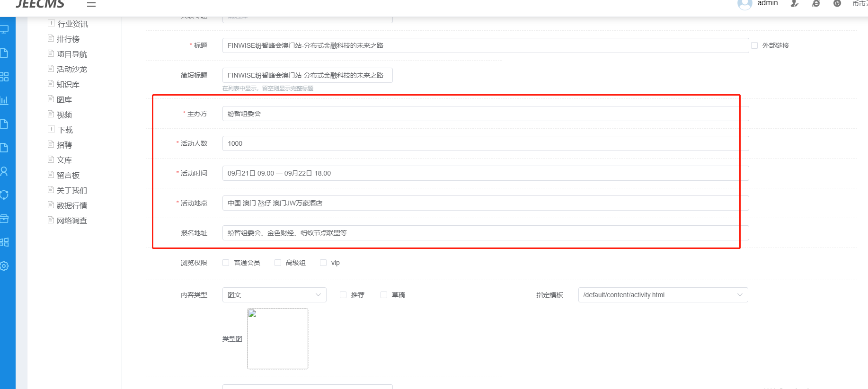Viewport: 868px width, 389px height.
Task: Click the JEECMS logo
Action: tap(40, 4)
